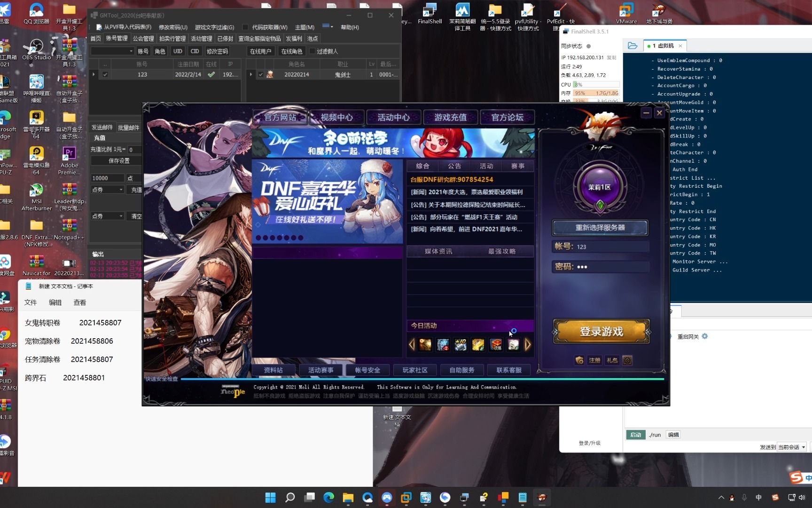This screenshot has width=812, height=508.
Task: Open the white scroll E event icon
Action: (513, 344)
